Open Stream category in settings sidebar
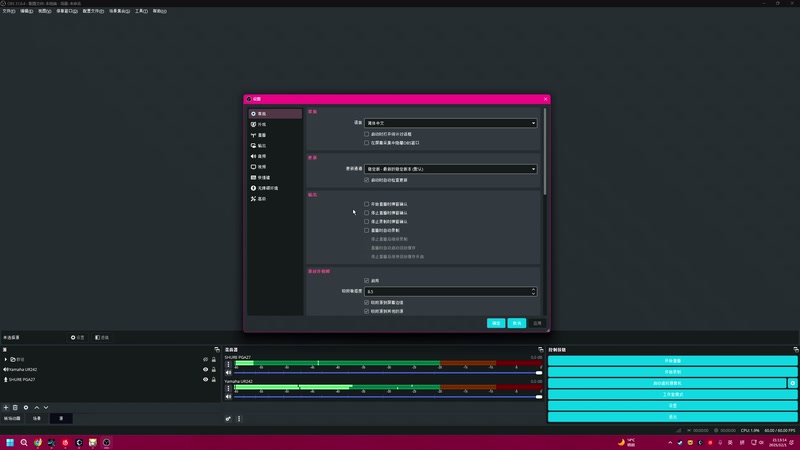Screen dimensions: 800x450 [x=275, y=135]
